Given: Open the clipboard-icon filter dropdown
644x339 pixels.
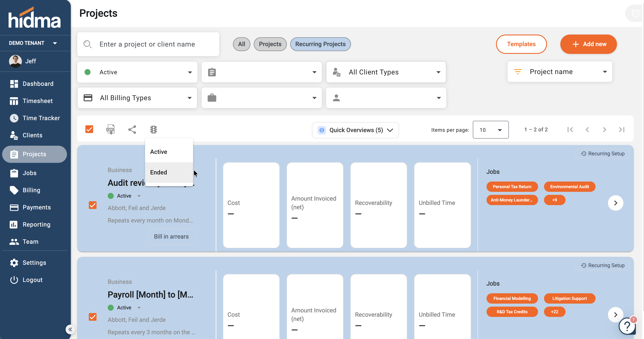Looking at the screenshot, I should pos(262,72).
